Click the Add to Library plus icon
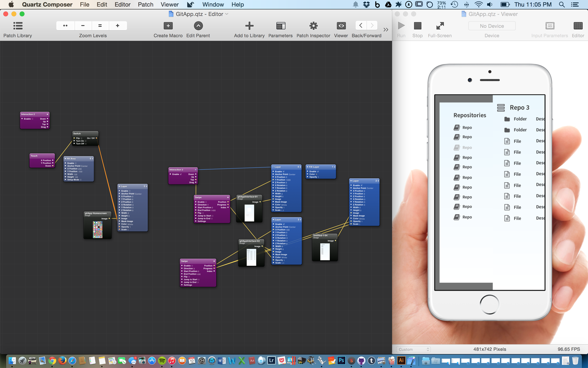This screenshot has width=588, height=368. coord(249,26)
